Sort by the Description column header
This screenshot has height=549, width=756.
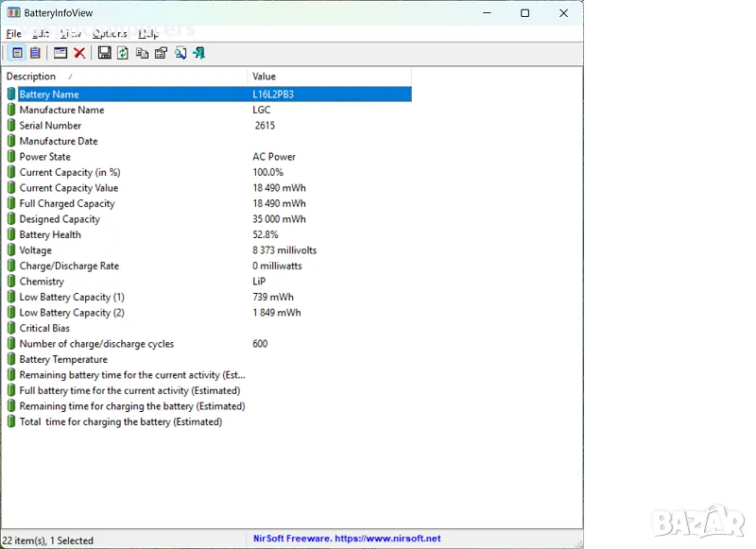pyautogui.click(x=125, y=77)
